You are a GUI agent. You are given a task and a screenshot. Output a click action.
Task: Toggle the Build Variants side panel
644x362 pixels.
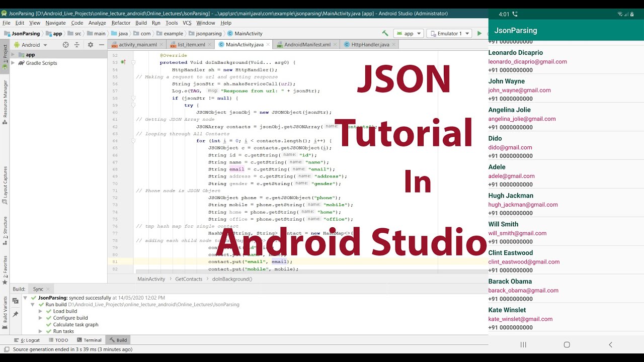(x=5, y=312)
